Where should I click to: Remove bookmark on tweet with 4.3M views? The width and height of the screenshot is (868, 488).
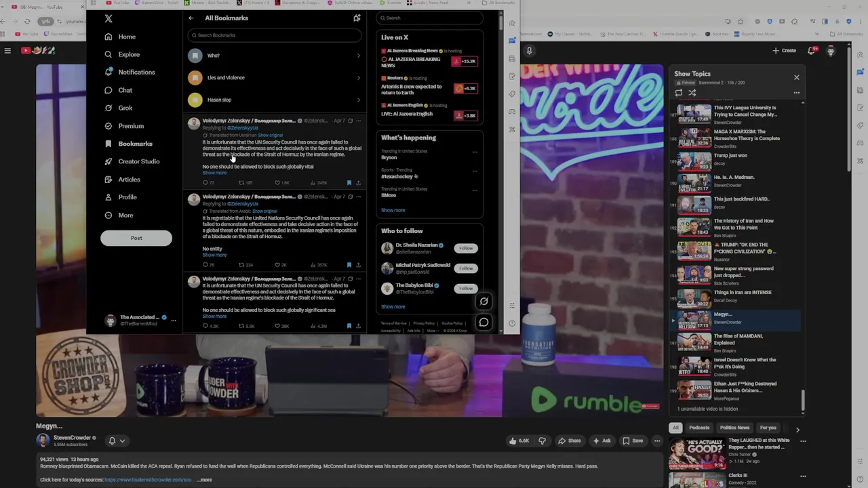(x=349, y=326)
